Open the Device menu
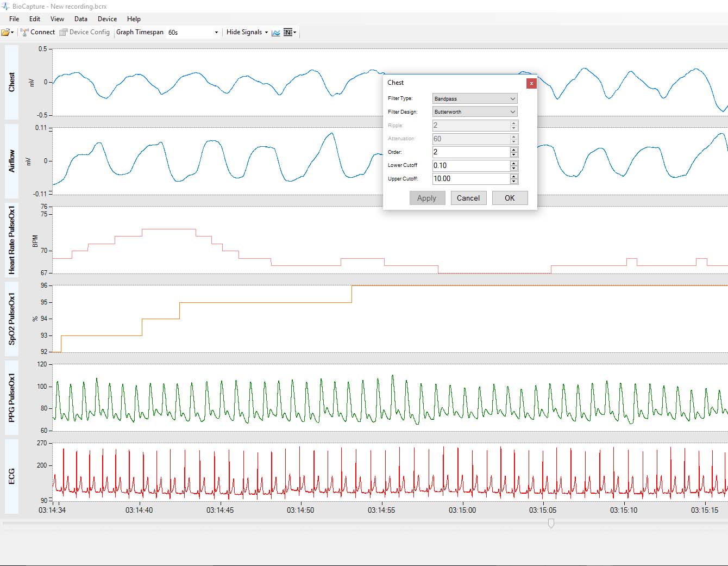The width and height of the screenshot is (728, 566). (x=107, y=18)
